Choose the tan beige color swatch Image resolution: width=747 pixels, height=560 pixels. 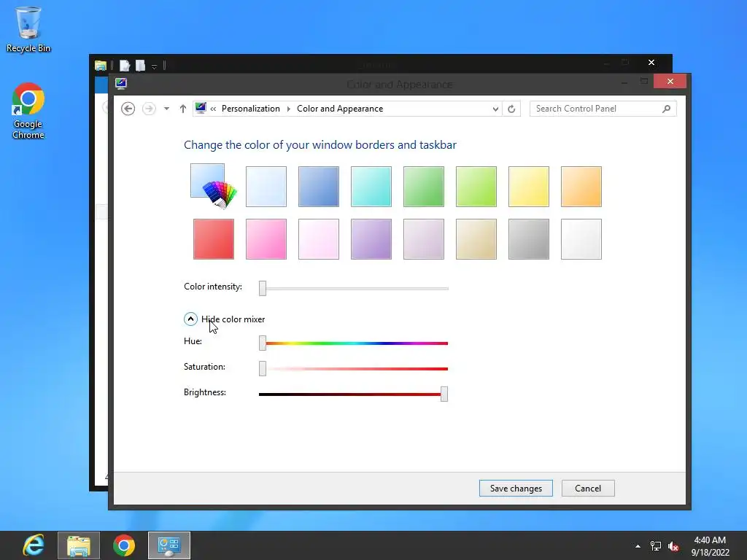coord(476,239)
